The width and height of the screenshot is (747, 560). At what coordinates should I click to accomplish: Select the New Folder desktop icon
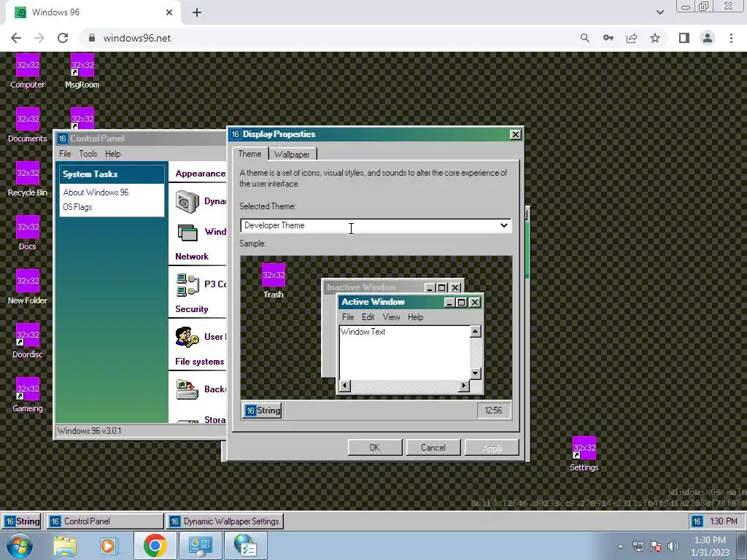tap(28, 287)
